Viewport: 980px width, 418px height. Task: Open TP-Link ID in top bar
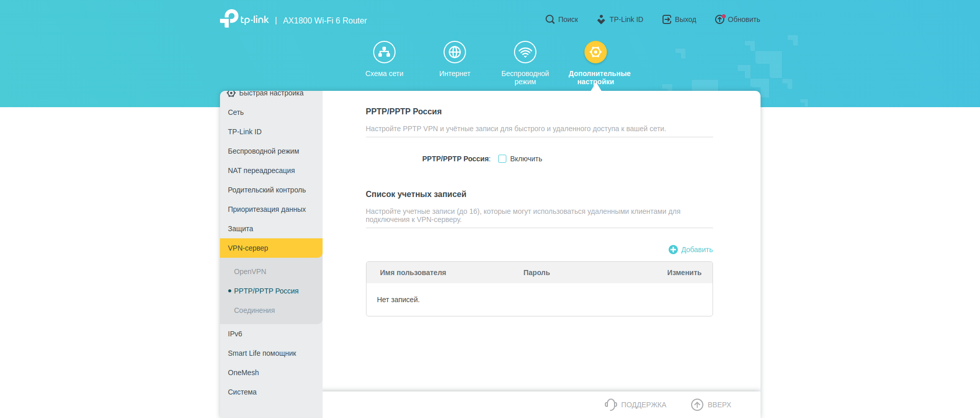[x=620, y=19]
